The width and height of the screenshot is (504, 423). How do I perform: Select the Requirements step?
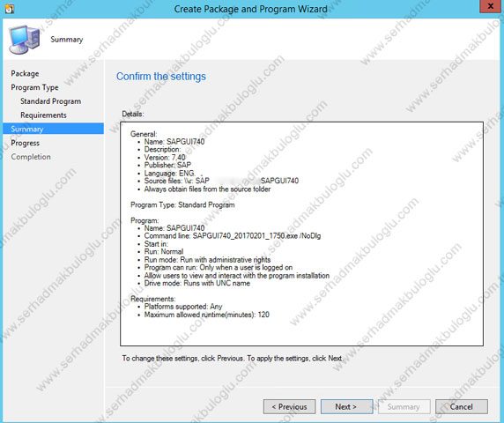(x=43, y=115)
